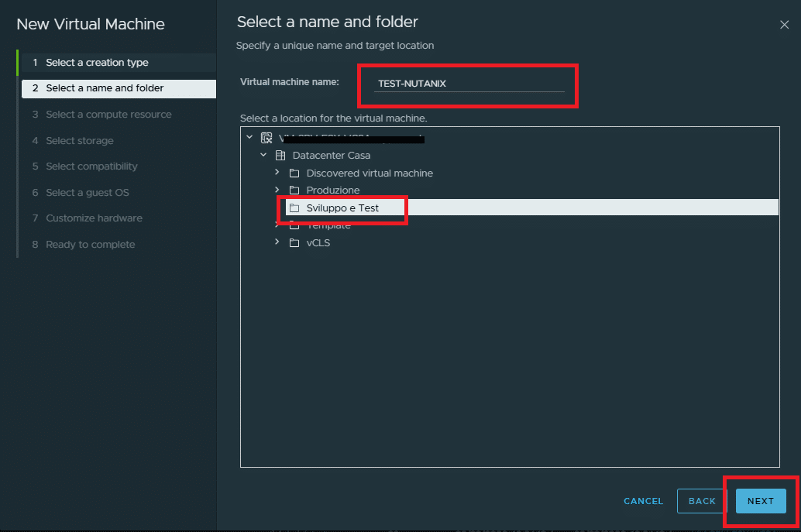Screen dimensions: 801x532
Task: Click the Sviluppo e Test folder icon
Action: [x=294, y=208]
